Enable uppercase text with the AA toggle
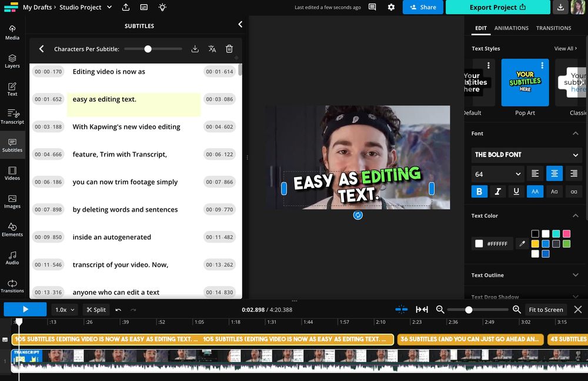Screen dimensions: 588x381 tap(535, 191)
